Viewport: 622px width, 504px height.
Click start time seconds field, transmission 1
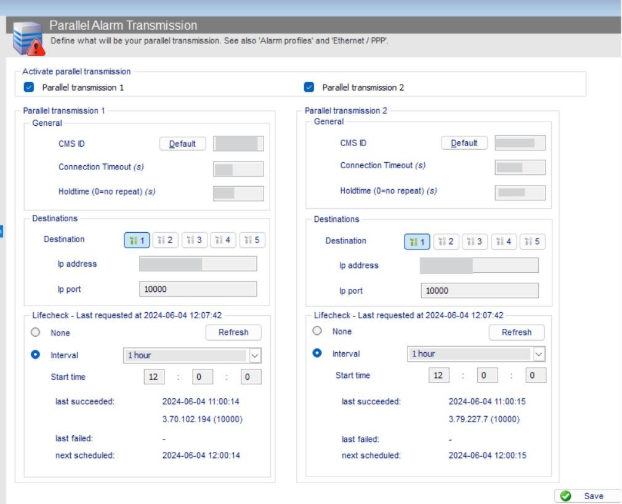coord(251,377)
